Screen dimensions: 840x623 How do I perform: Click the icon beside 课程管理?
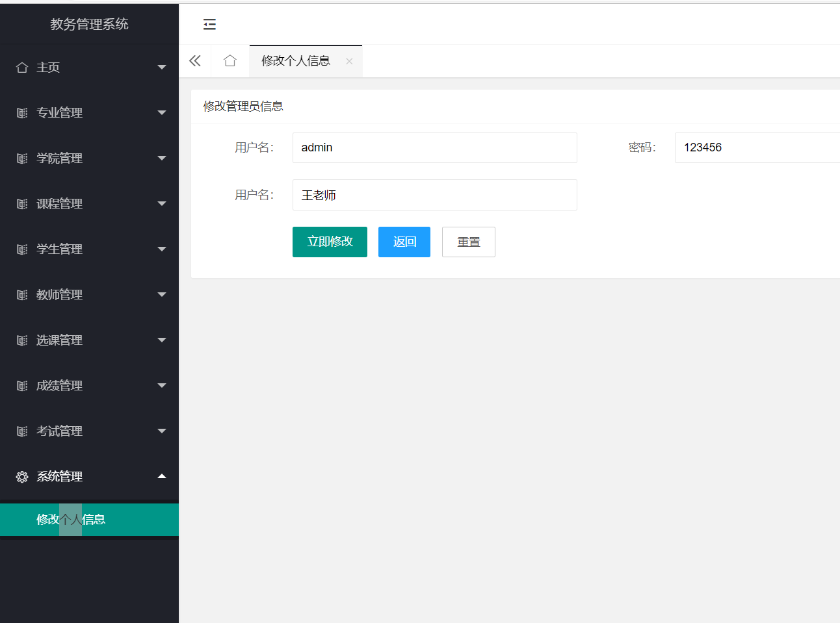[x=22, y=204]
